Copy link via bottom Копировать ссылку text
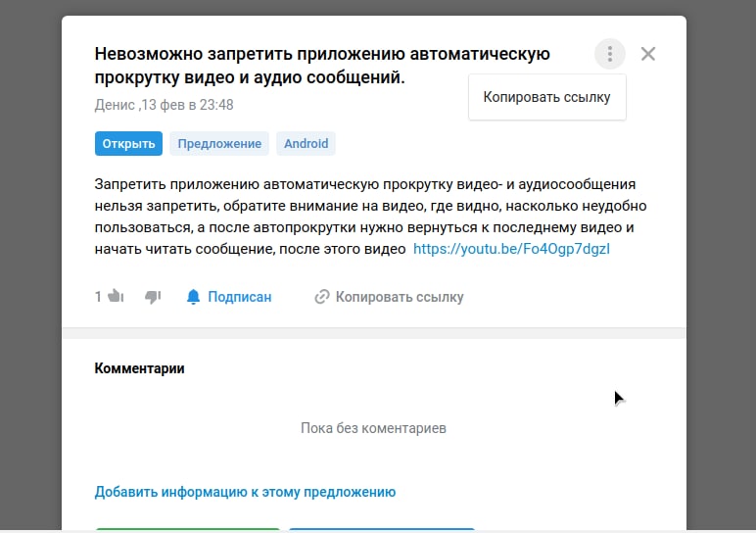Viewport: 756px width, 533px height. 400,297
